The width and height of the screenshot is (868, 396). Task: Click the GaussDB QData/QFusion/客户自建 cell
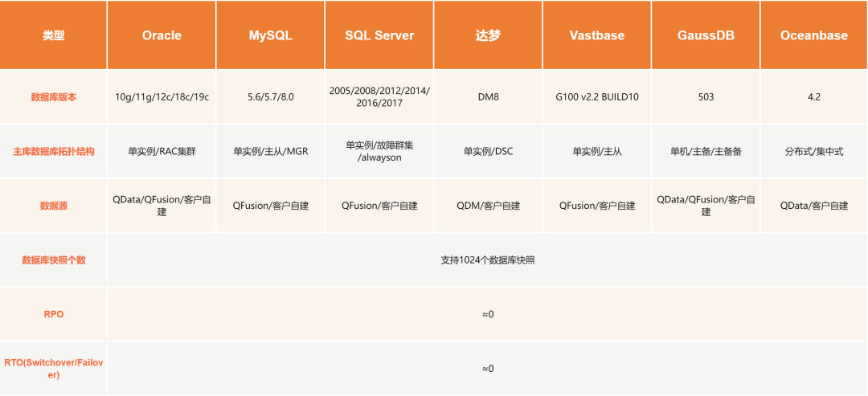coord(706,206)
